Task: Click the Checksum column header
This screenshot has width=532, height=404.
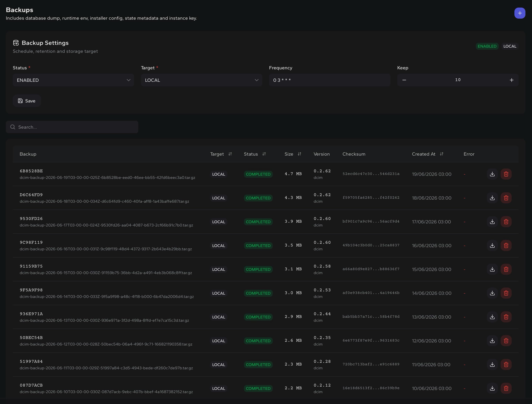Action: (354, 154)
